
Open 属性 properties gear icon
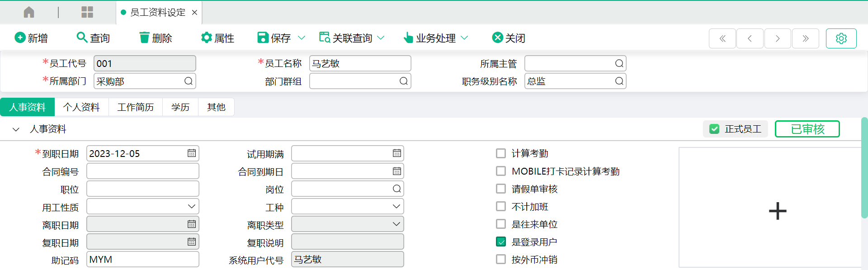pyautogui.click(x=207, y=38)
